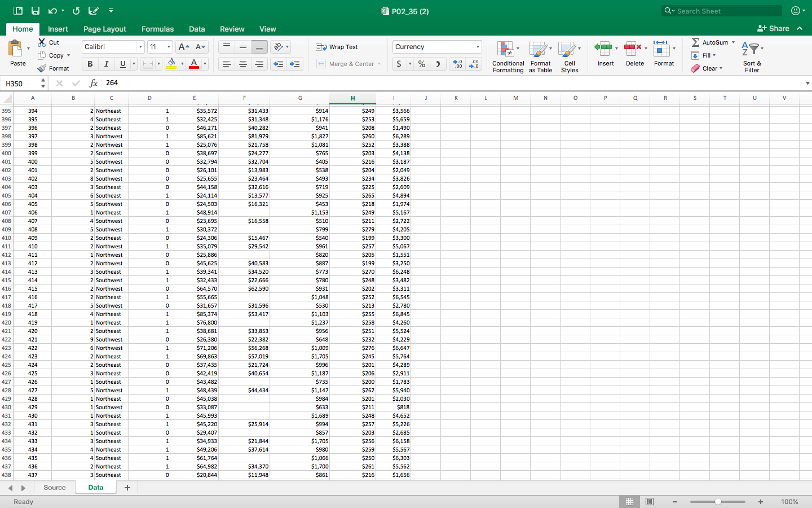Click the Increase Indent icon

(x=294, y=64)
